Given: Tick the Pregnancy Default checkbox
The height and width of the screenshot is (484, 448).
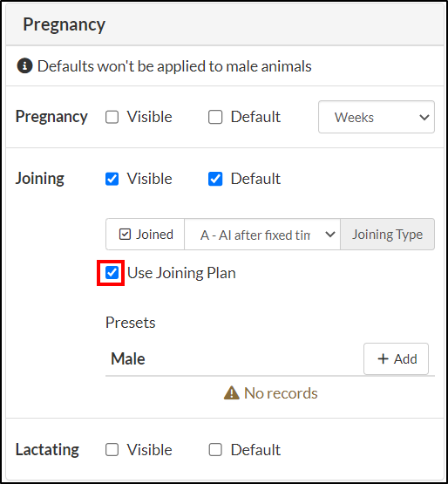Looking at the screenshot, I should tap(215, 117).
